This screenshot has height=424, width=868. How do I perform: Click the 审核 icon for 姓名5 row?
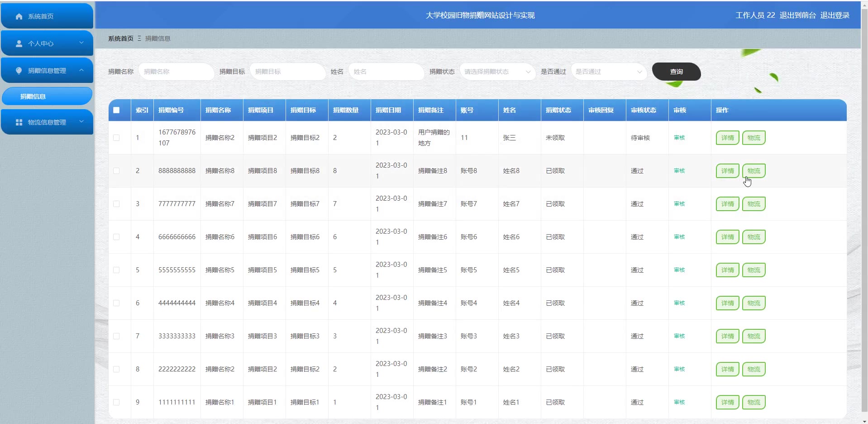(x=679, y=270)
